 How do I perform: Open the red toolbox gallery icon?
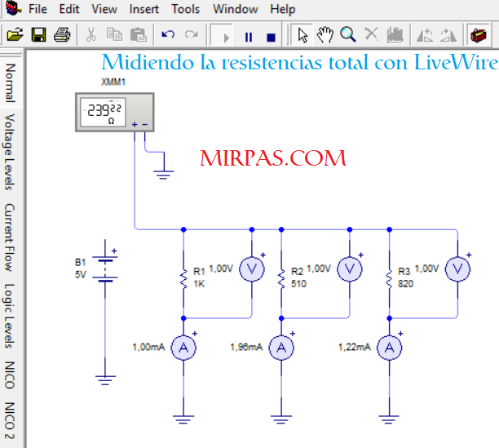pyautogui.click(x=479, y=34)
